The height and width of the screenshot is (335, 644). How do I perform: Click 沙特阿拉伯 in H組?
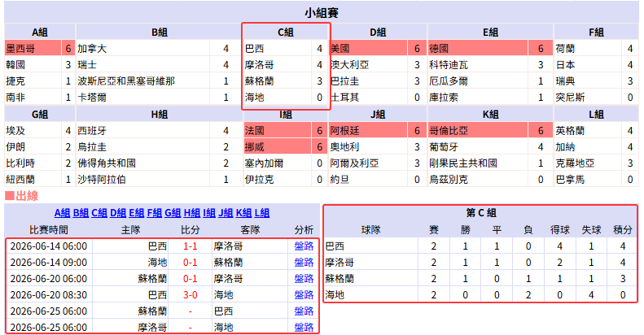102,180
